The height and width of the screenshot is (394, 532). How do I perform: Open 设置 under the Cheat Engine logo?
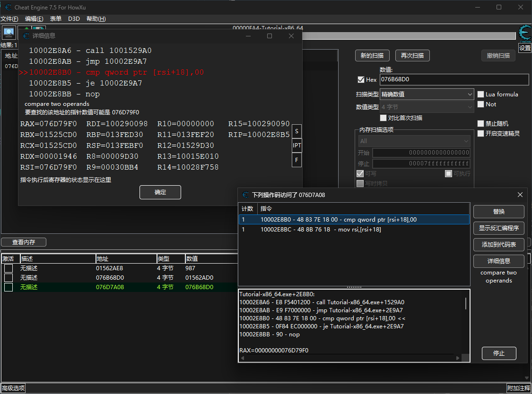click(525, 48)
